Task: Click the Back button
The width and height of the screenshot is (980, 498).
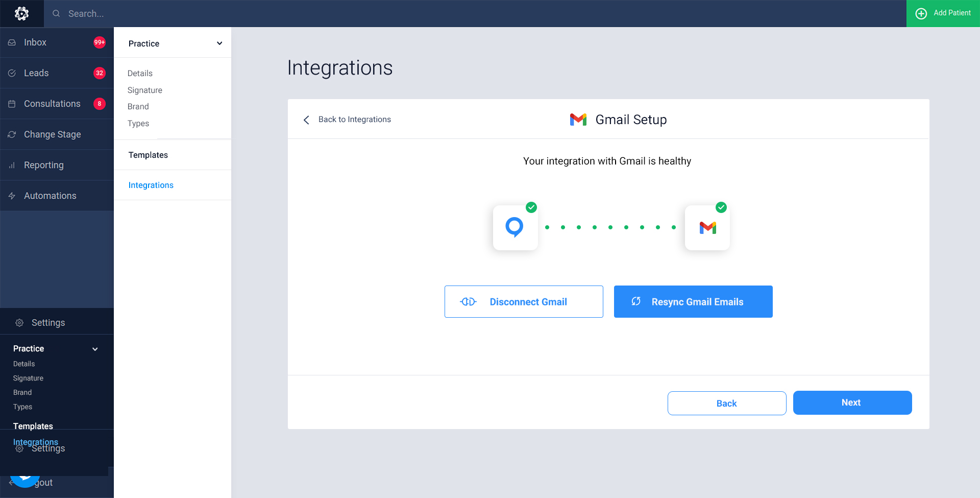Action: point(727,403)
